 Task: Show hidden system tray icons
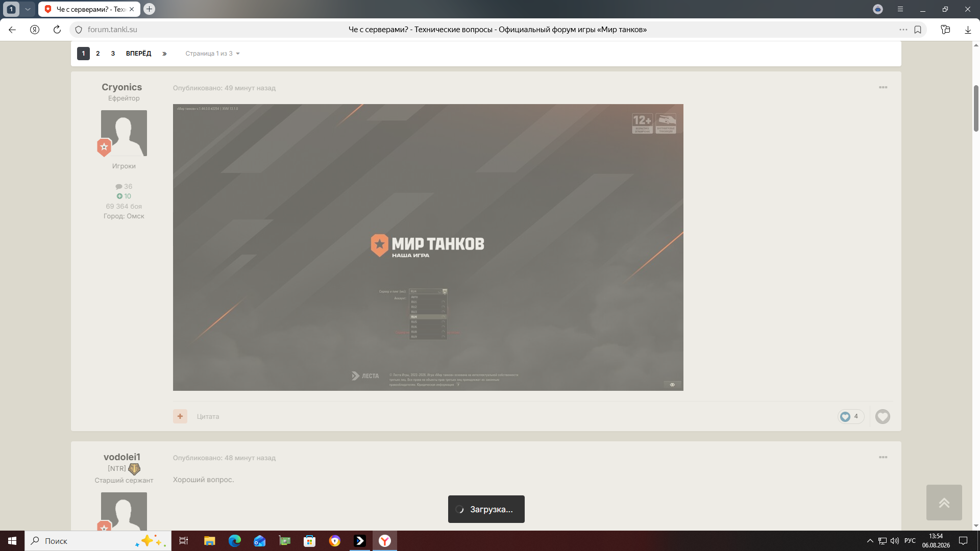(870, 541)
